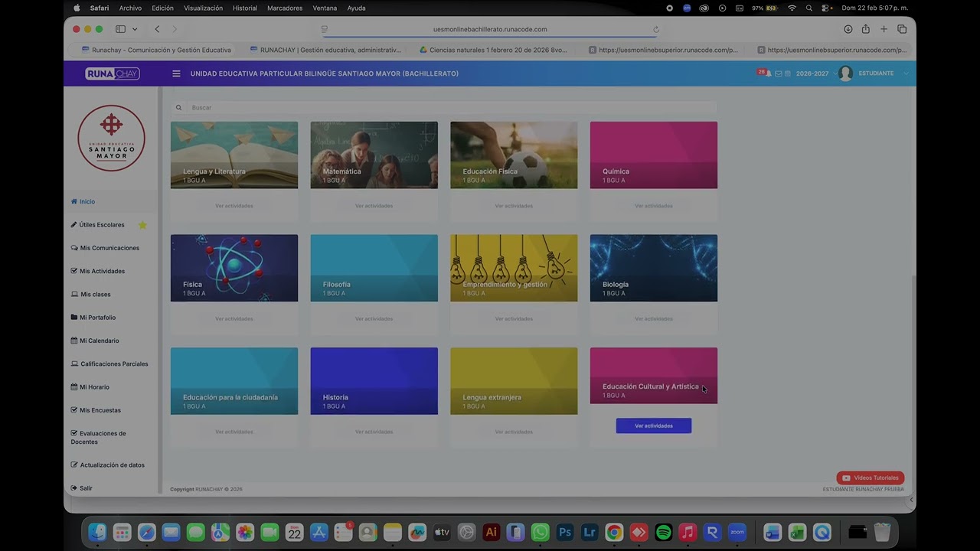Open Mi Portafolio in the sidebar
980x551 pixels.
[x=93, y=317]
